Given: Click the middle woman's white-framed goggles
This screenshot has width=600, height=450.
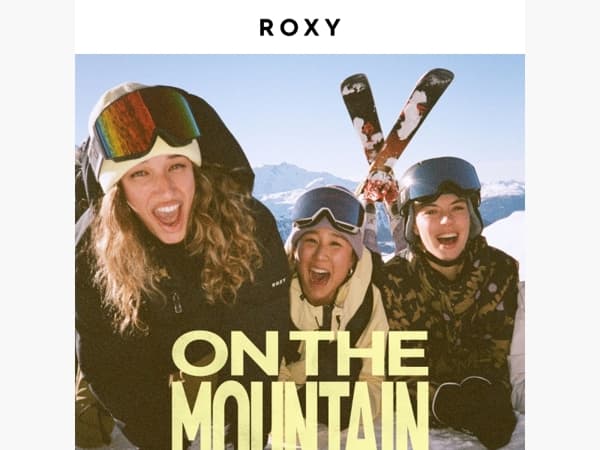Looking at the screenshot, I should (x=329, y=209).
